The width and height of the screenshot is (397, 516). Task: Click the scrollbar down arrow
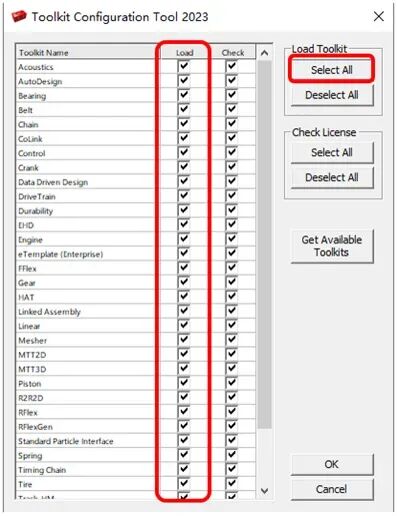[264, 491]
